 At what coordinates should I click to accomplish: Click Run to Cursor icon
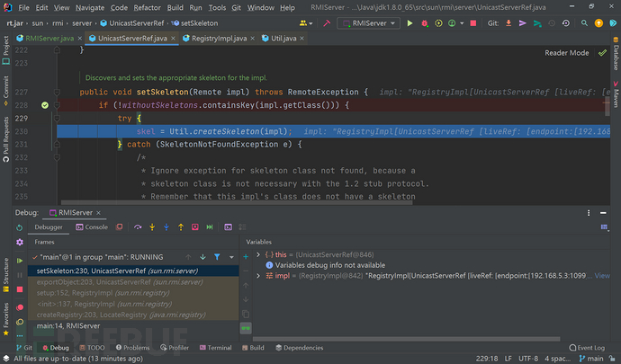210,227
